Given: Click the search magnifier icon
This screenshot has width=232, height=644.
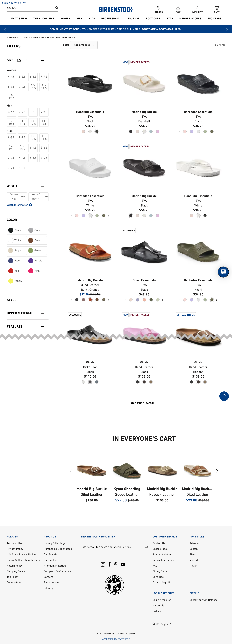Looking at the screenshot, I should [57, 8].
